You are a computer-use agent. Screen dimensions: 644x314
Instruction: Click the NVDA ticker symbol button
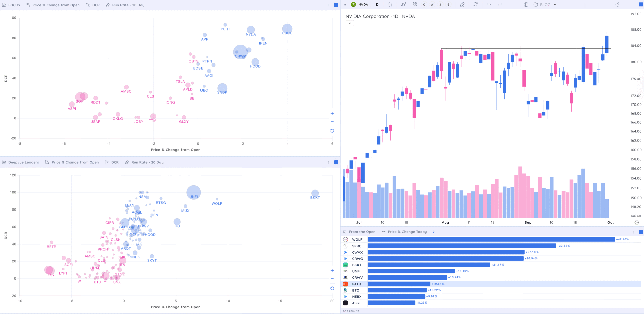[363, 5]
